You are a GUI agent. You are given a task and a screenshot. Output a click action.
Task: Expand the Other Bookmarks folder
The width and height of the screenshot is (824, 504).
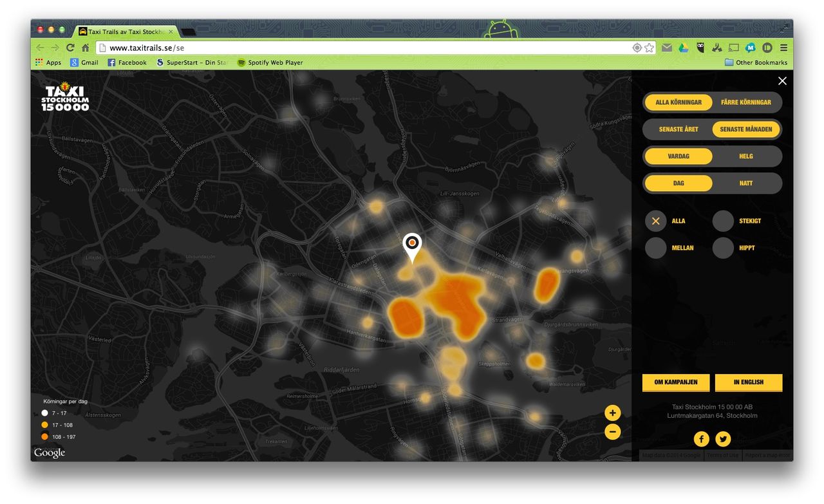coord(755,62)
